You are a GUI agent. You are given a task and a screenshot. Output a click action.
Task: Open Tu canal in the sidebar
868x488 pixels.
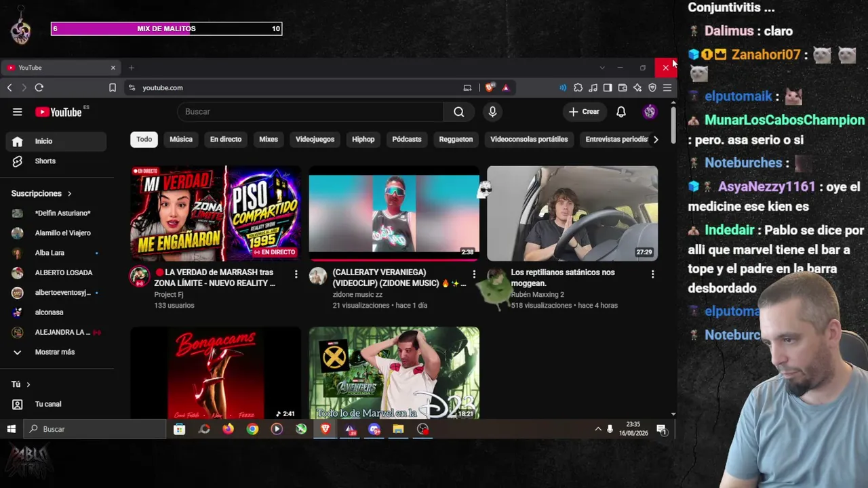tap(56, 404)
